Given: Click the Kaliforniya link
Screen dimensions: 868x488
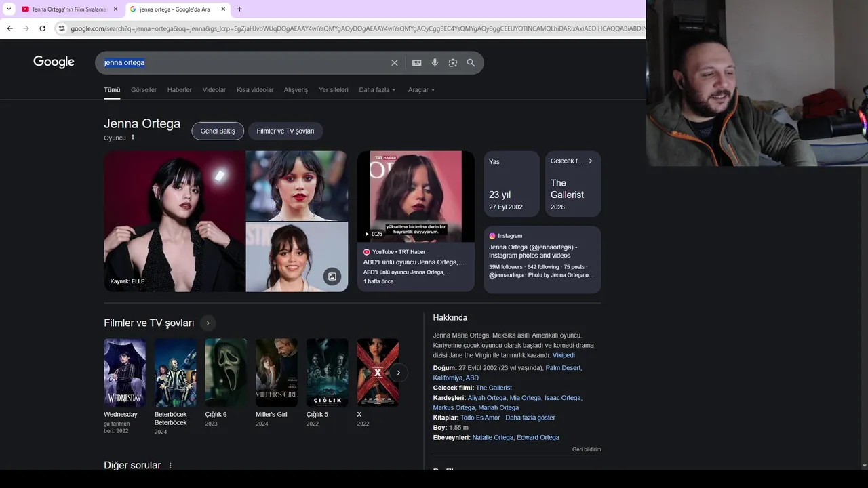Looking at the screenshot, I should pos(448,378).
